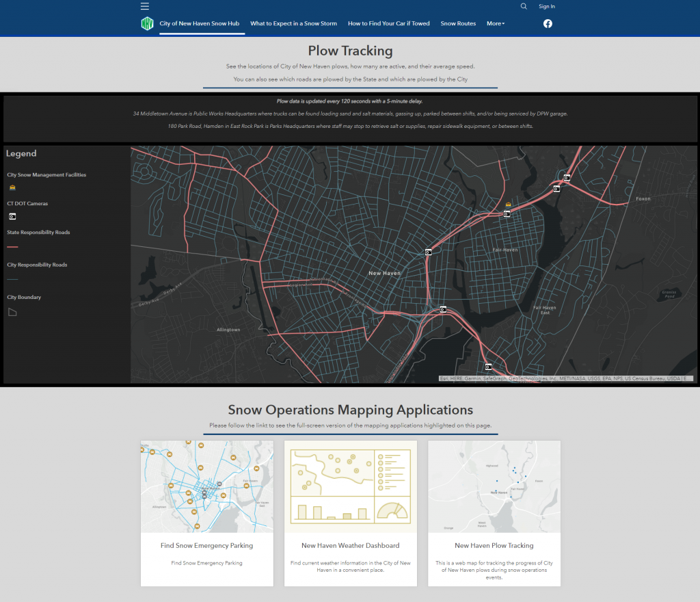Viewport: 700px width, 602px height.
Task: Select City of New Haven Snow Hub tab
Action: [200, 24]
